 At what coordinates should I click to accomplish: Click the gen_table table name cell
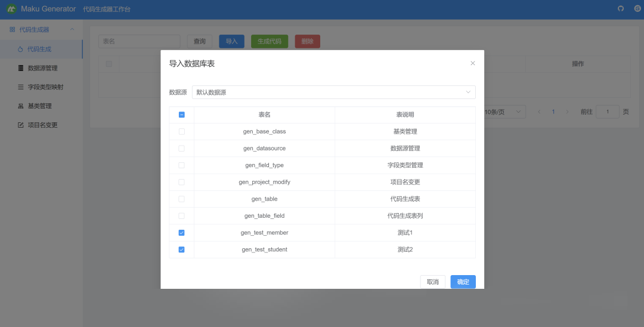coord(265,199)
